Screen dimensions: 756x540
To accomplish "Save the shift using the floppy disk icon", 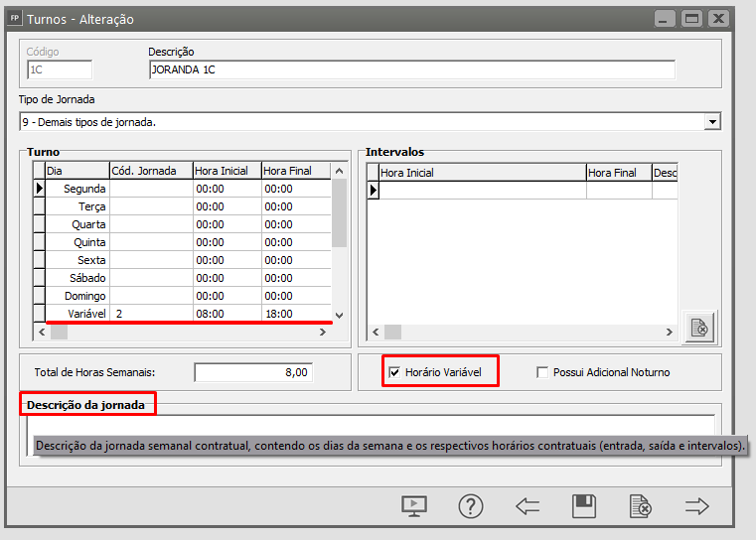I will 584,506.
